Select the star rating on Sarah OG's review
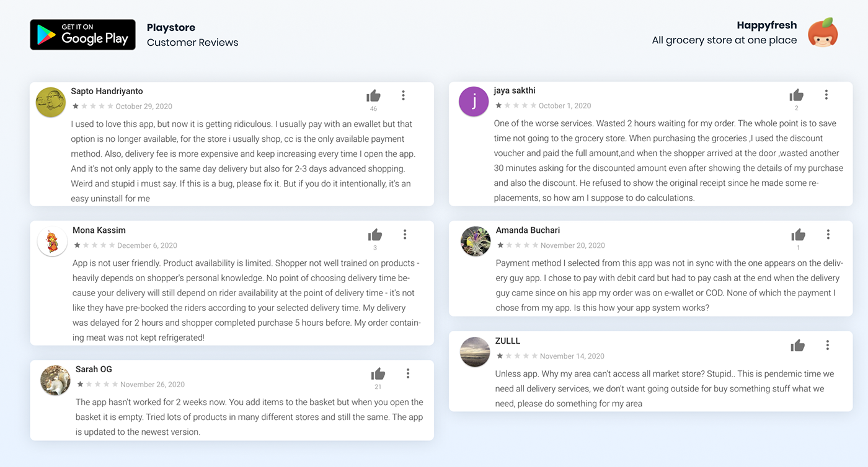This screenshot has height=467, width=868. point(97,385)
